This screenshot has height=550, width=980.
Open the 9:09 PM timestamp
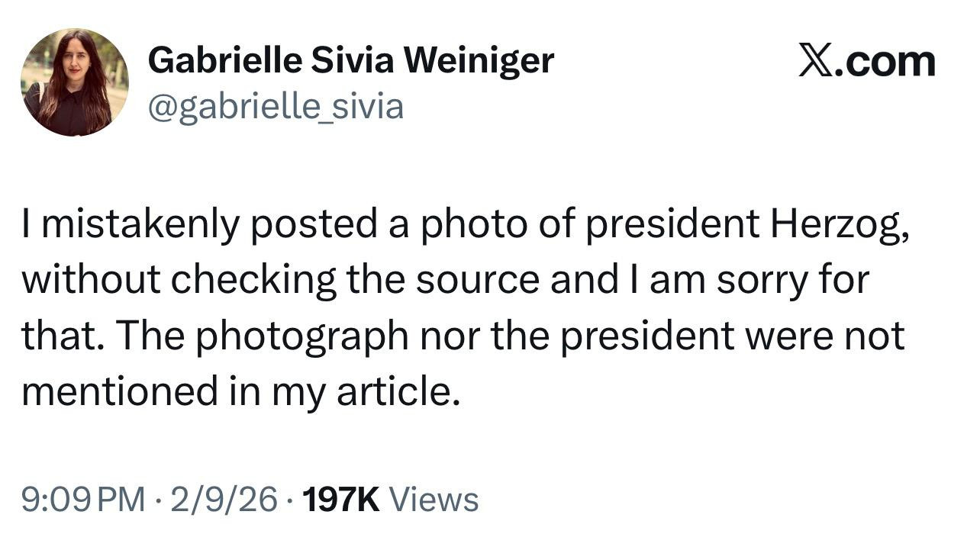[x=82, y=500]
